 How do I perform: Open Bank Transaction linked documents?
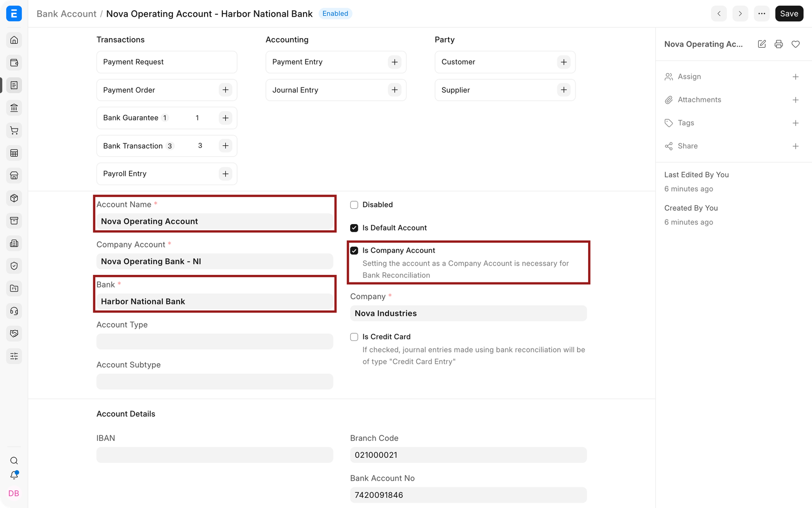[x=133, y=146]
